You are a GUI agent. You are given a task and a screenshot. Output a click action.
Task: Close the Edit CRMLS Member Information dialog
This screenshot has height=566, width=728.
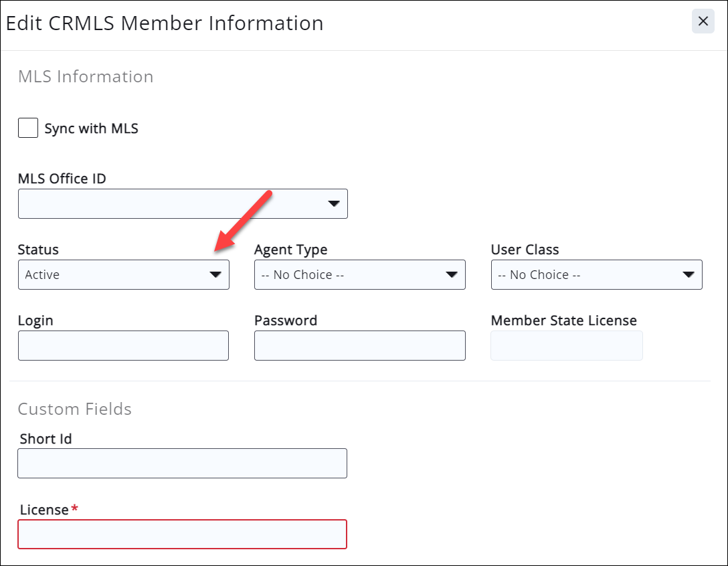[x=703, y=21]
